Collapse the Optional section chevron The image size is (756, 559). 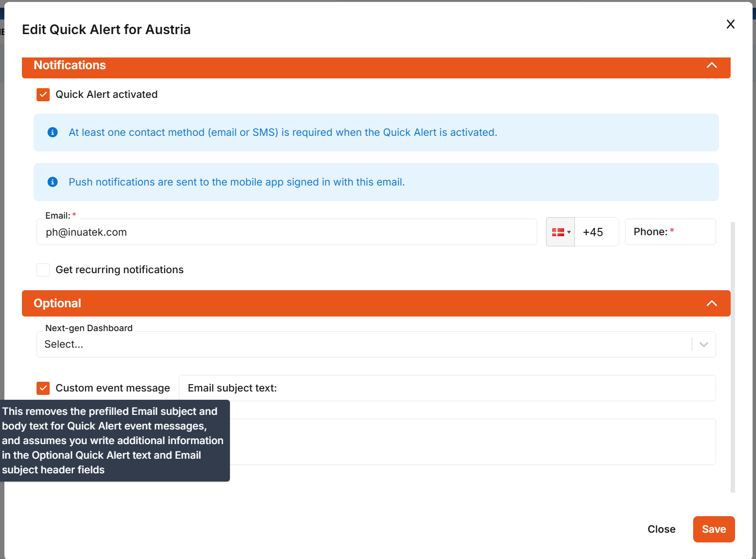point(712,303)
